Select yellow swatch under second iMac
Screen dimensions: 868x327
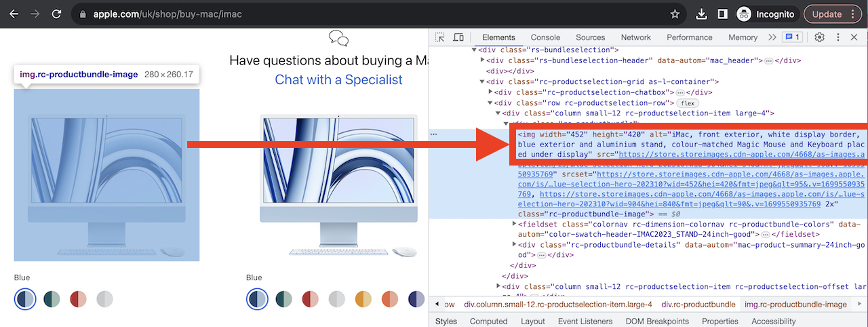click(x=363, y=299)
